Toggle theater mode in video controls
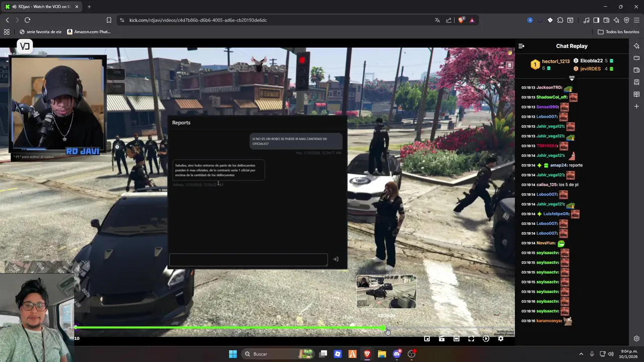 456,339
